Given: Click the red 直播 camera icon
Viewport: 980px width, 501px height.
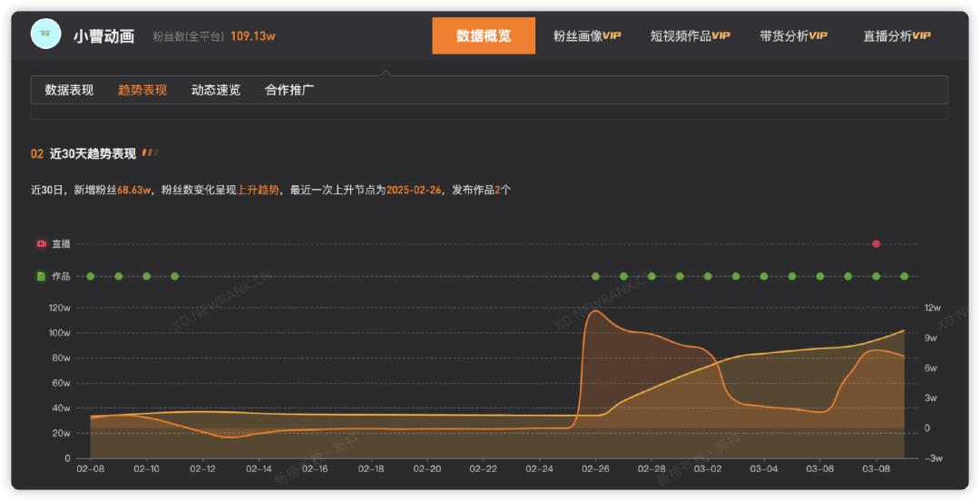Looking at the screenshot, I should click(x=41, y=244).
